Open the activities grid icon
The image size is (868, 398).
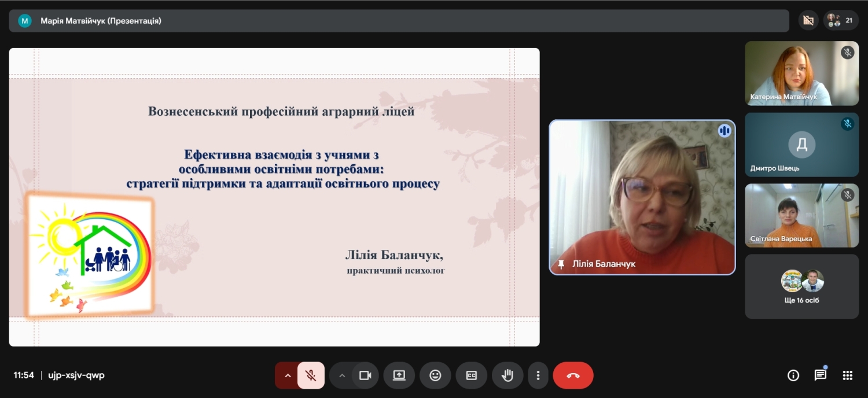(847, 375)
